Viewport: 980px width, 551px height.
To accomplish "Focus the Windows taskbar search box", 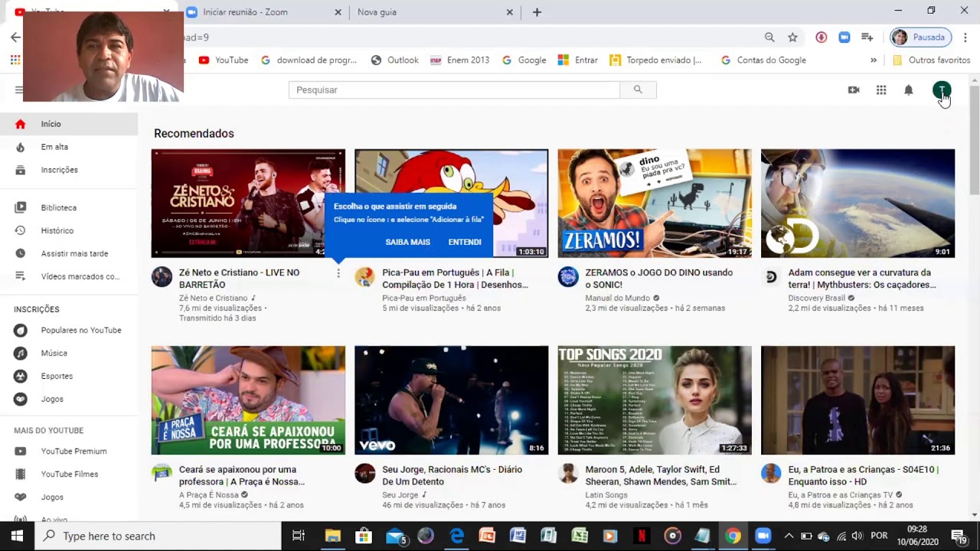I will tap(159, 536).
